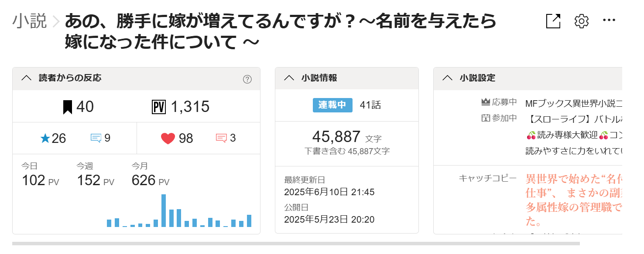Collapse the 読者からの反応 panel
Viewport: 644px width, 254px height.
[27, 78]
